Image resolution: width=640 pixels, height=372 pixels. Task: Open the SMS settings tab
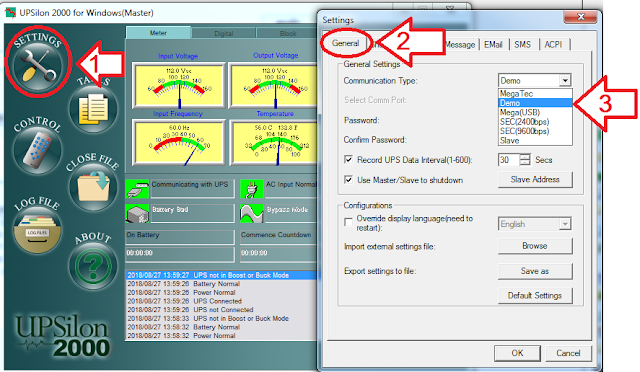coord(522,45)
